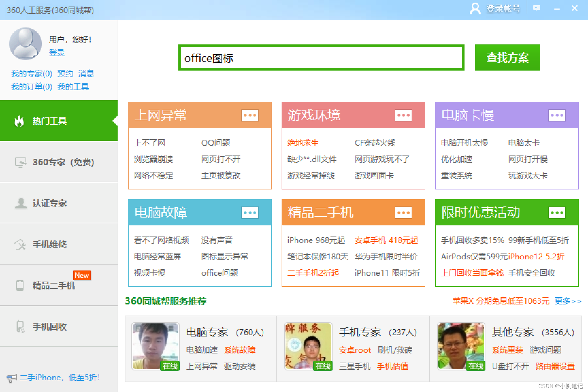
Task: Select the 重装系统 link
Action: pos(457,175)
